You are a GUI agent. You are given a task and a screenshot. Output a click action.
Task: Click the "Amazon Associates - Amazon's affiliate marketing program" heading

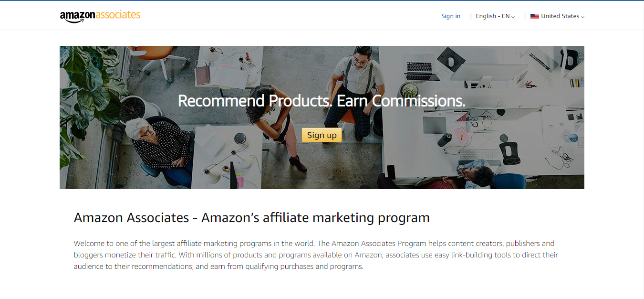(252, 218)
